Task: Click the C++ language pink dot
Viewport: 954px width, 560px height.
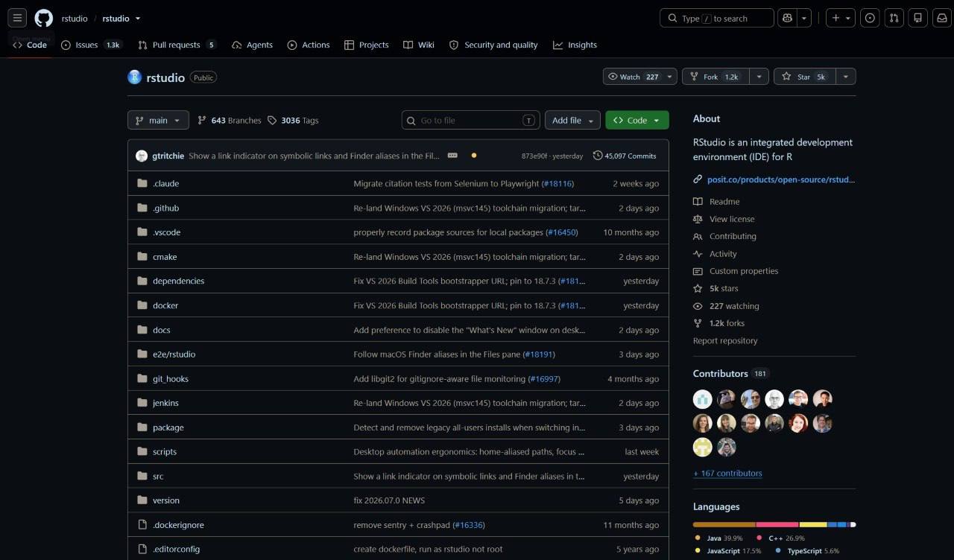Action: click(759, 538)
